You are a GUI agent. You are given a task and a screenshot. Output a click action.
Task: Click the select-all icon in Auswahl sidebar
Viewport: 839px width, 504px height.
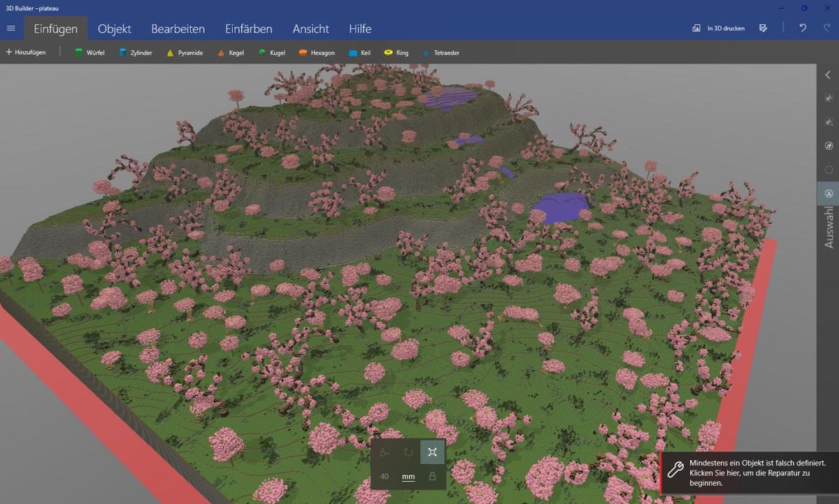click(x=829, y=99)
